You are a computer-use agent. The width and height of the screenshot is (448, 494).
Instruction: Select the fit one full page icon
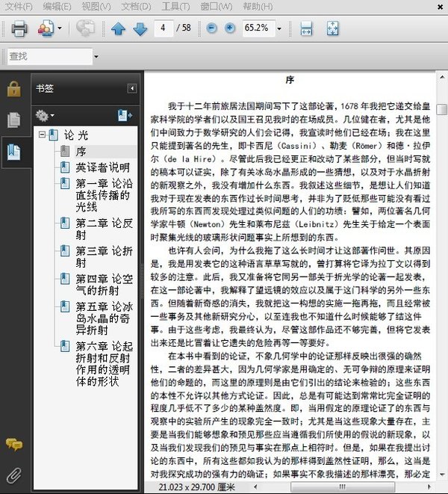(x=332, y=28)
